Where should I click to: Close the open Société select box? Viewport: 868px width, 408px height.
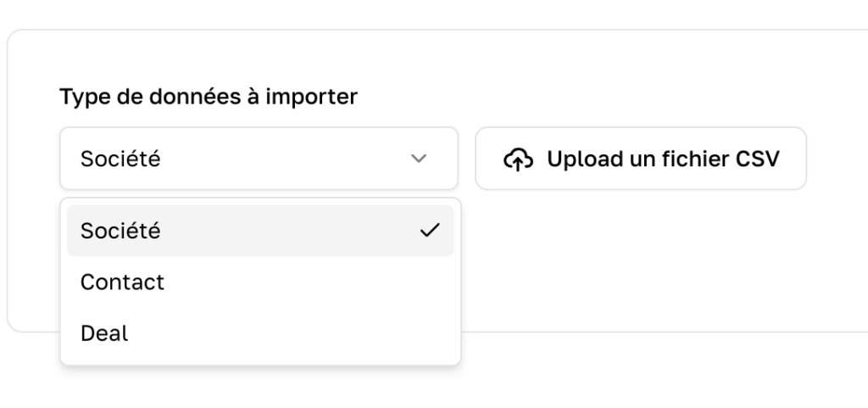point(259,159)
